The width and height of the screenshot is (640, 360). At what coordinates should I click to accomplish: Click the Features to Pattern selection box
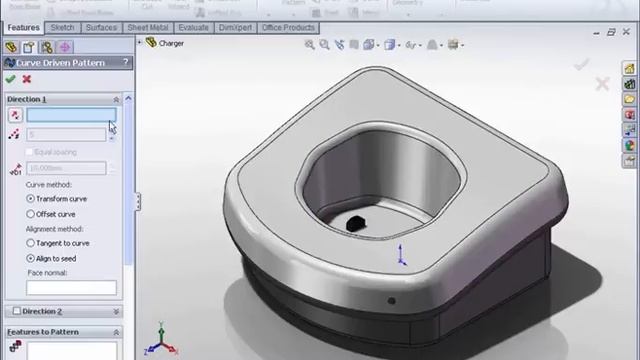pyautogui.click(x=71, y=351)
